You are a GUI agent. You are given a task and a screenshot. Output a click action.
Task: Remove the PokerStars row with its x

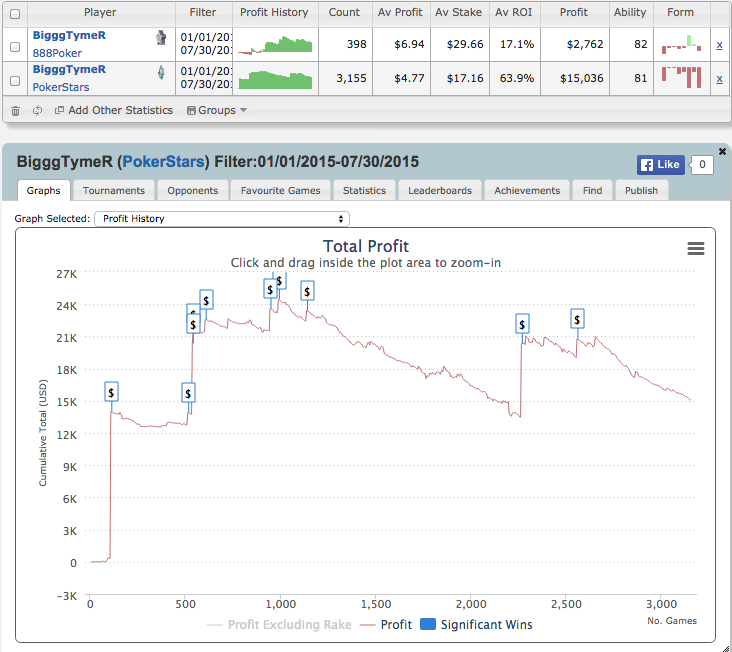[x=719, y=79]
